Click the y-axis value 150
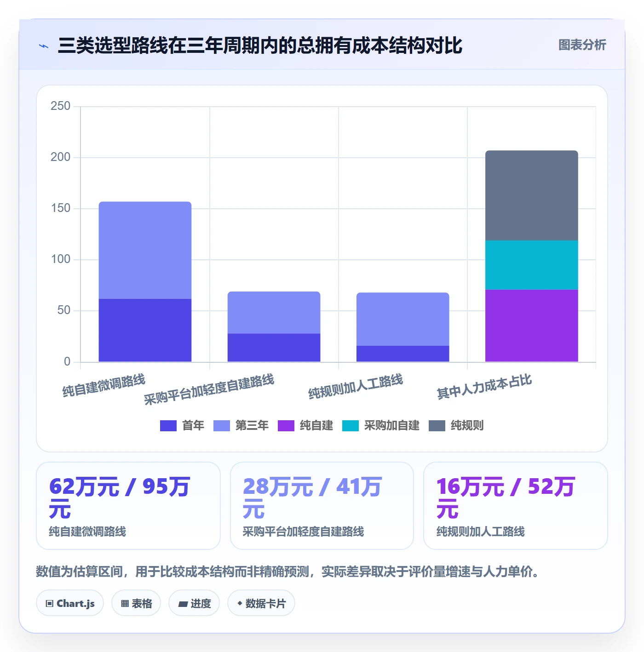 pyautogui.click(x=61, y=208)
